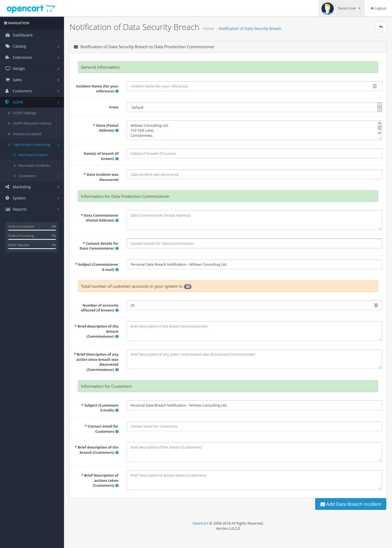Image resolution: width=392 pixels, height=548 pixels.
Task: Open GDPR Requests History
Action: tap(32, 123)
